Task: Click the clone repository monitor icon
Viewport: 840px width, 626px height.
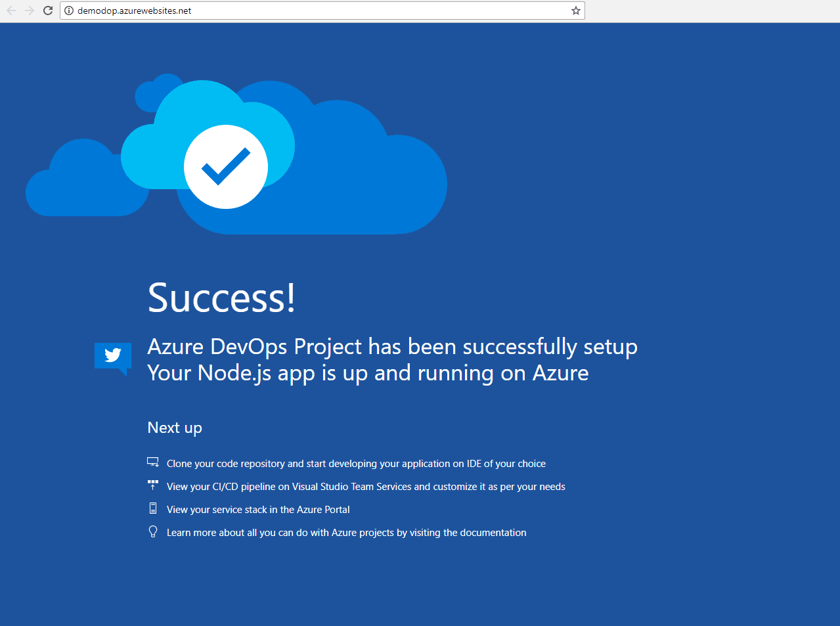Action: pyautogui.click(x=153, y=462)
